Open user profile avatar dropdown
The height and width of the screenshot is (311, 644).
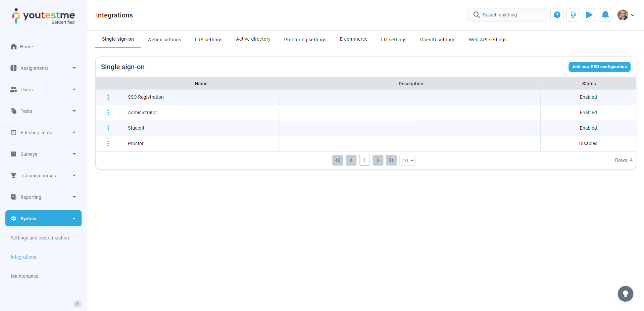626,15
